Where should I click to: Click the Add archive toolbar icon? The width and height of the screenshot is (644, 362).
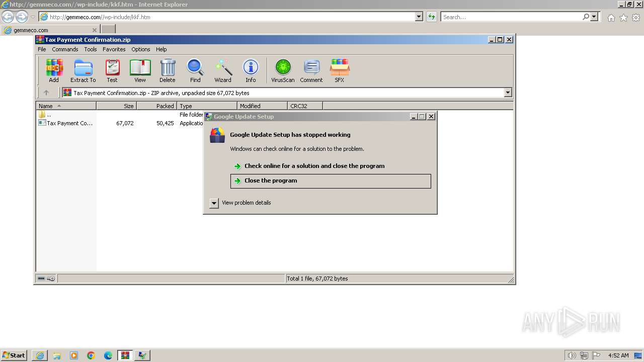(x=54, y=71)
